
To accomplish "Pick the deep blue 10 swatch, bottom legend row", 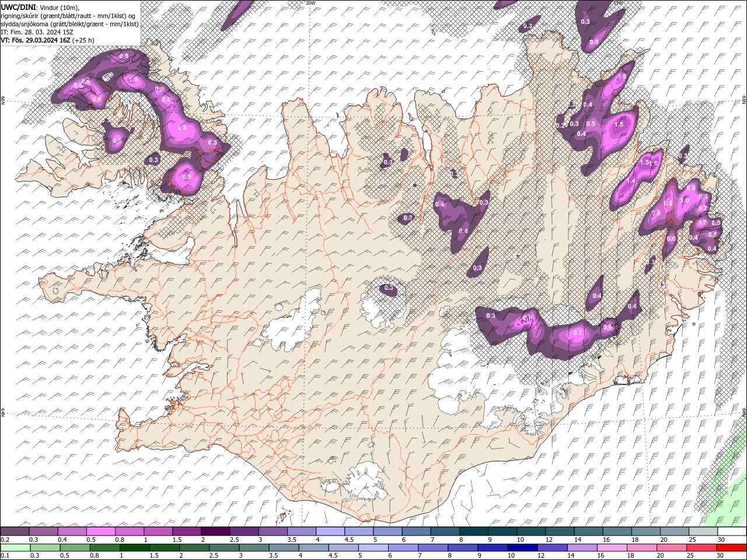I will (x=522, y=548).
